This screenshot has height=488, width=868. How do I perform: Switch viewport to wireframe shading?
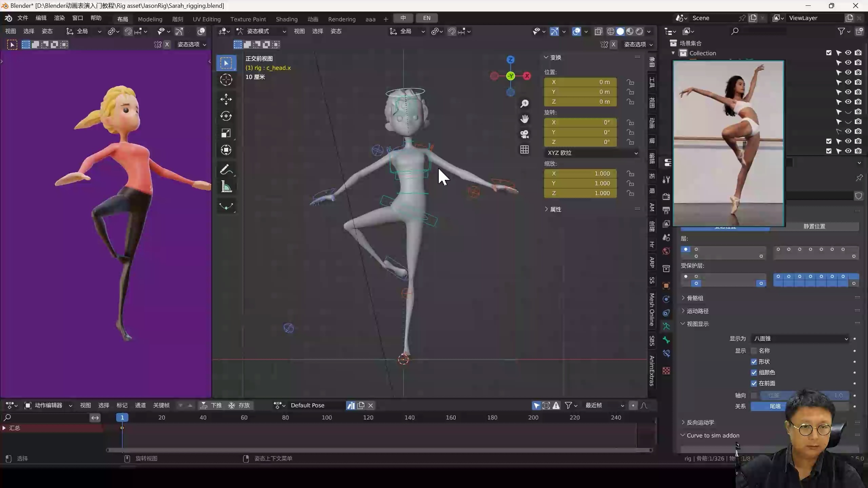[611, 31]
